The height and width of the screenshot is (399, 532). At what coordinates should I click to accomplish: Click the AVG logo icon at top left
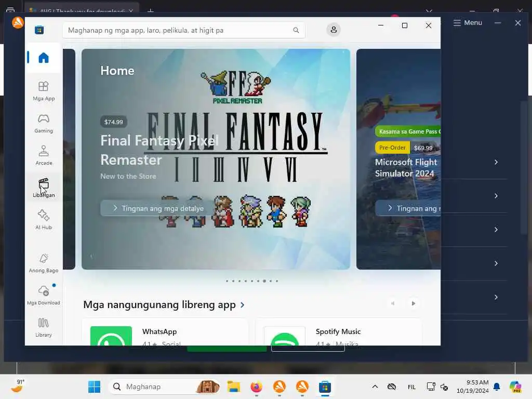click(x=18, y=23)
